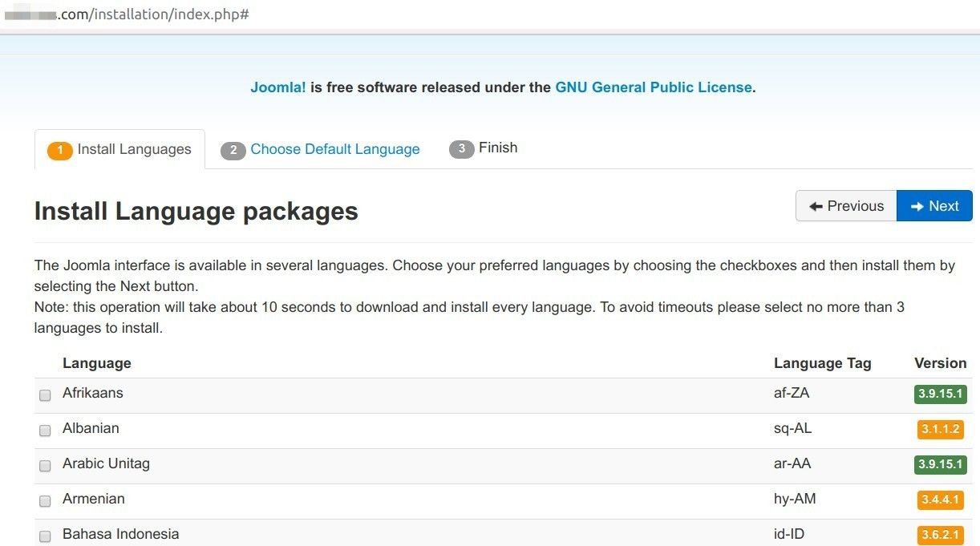Viewport: 980px width, 546px height.
Task: Tick the Albanian language checkbox
Action: (45, 431)
